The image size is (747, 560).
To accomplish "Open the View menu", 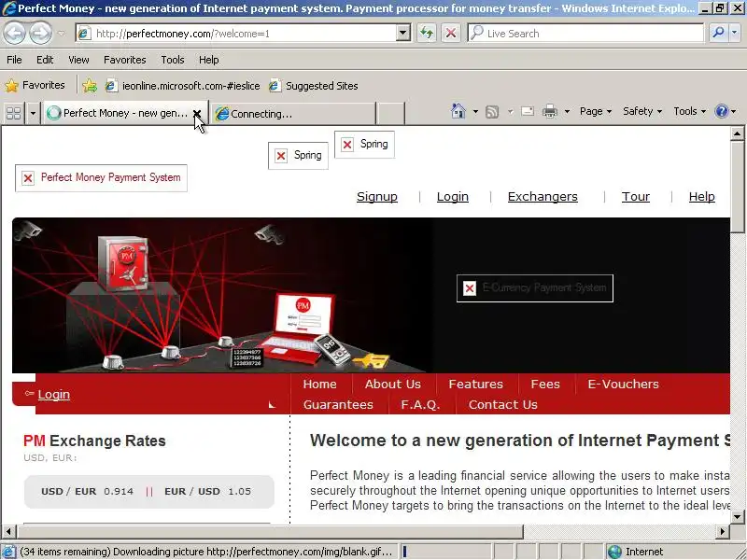I will point(78,60).
